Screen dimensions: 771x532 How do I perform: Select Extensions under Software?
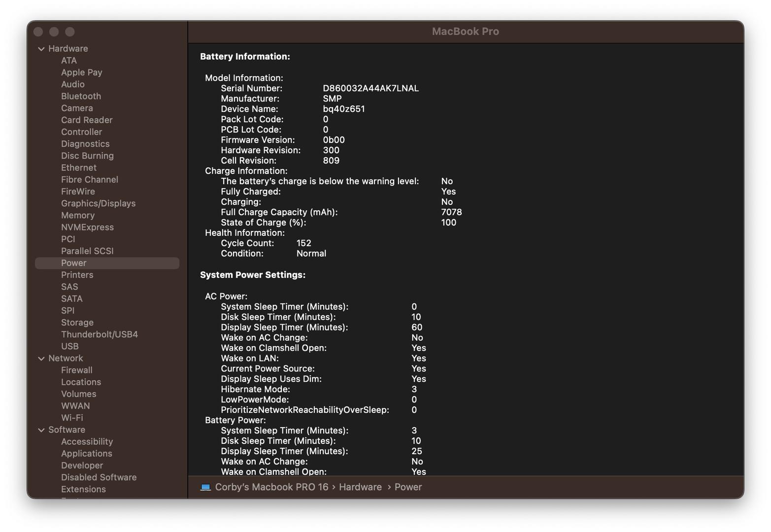(x=83, y=490)
